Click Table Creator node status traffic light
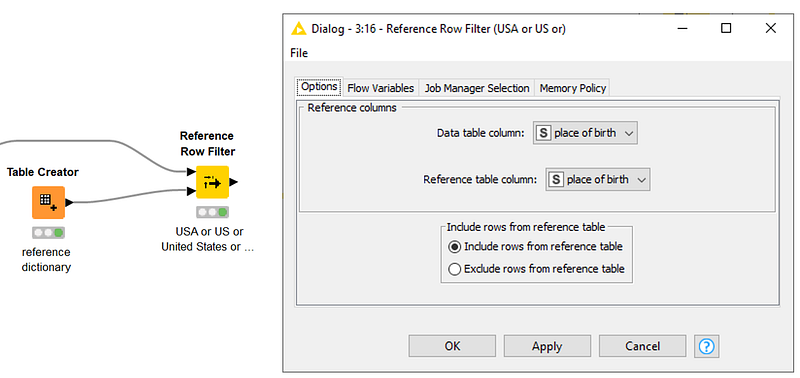 (x=48, y=233)
